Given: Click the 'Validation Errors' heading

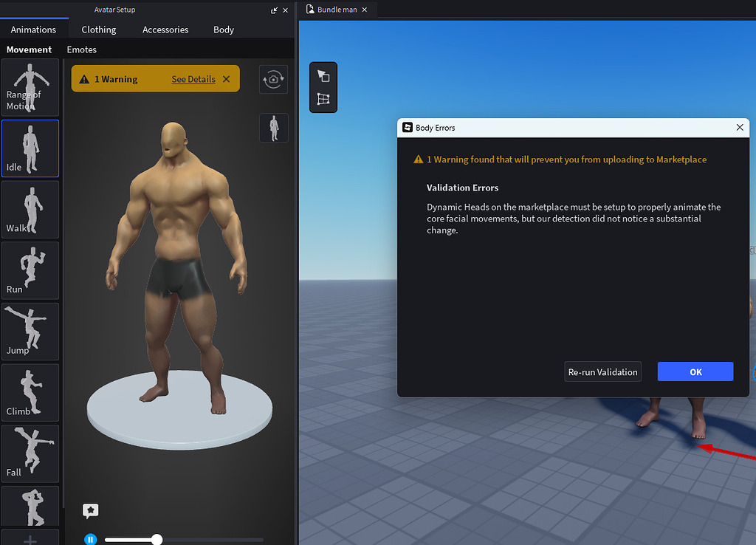Looking at the screenshot, I should [462, 188].
